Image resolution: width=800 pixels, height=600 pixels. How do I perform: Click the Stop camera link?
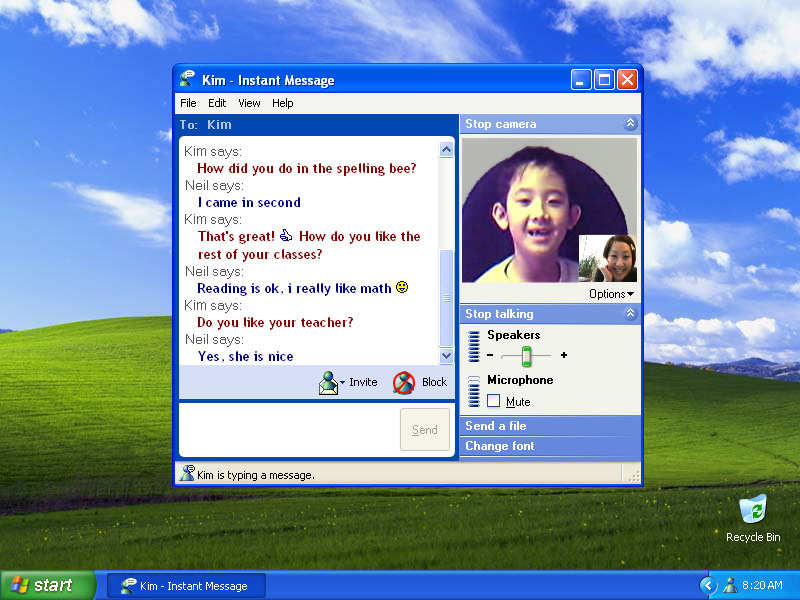[x=501, y=124]
